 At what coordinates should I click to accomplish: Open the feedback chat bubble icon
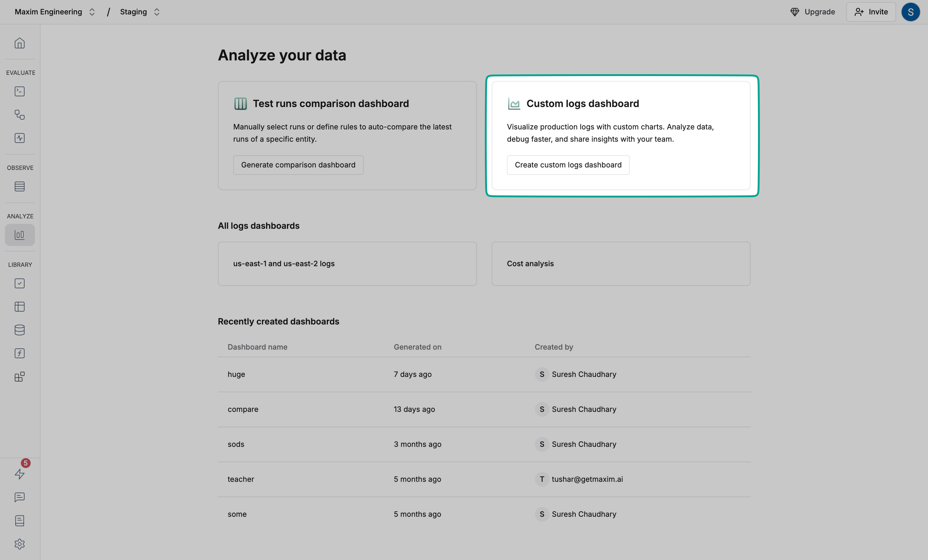coord(20,497)
